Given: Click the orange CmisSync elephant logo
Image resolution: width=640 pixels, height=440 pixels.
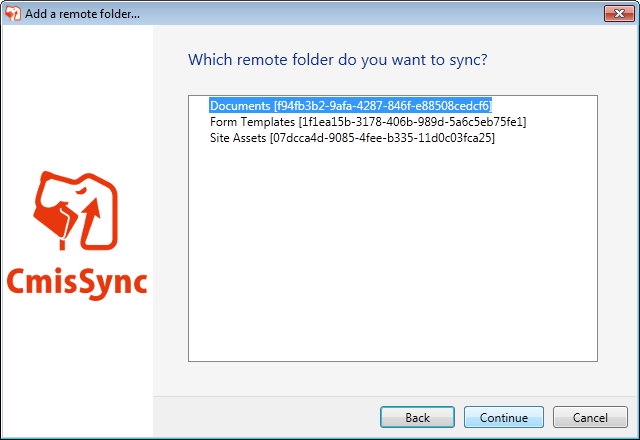Looking at the screenshot, I should (x=77, y=214).
